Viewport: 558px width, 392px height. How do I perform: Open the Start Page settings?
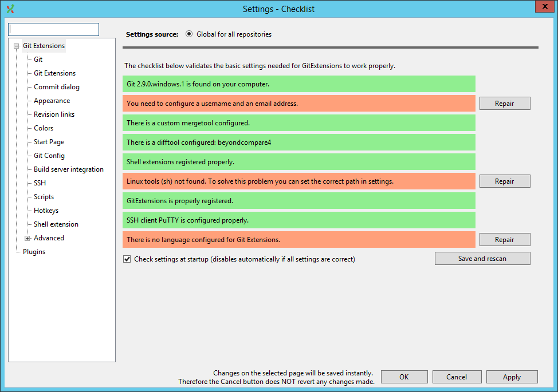coord(49,142)
